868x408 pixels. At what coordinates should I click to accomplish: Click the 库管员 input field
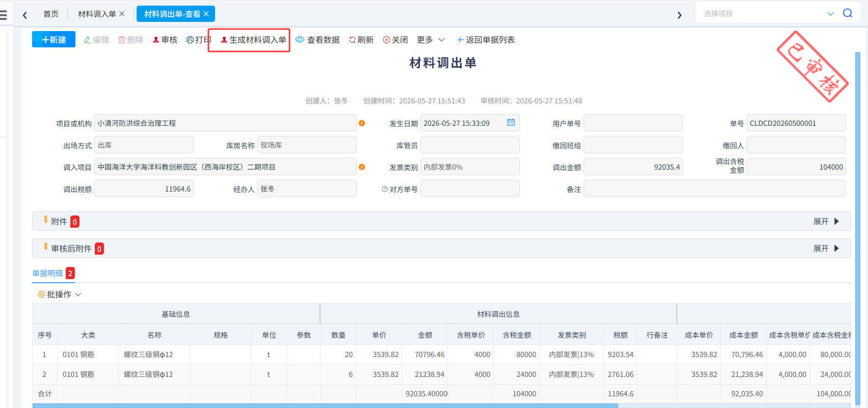[470, 145]
